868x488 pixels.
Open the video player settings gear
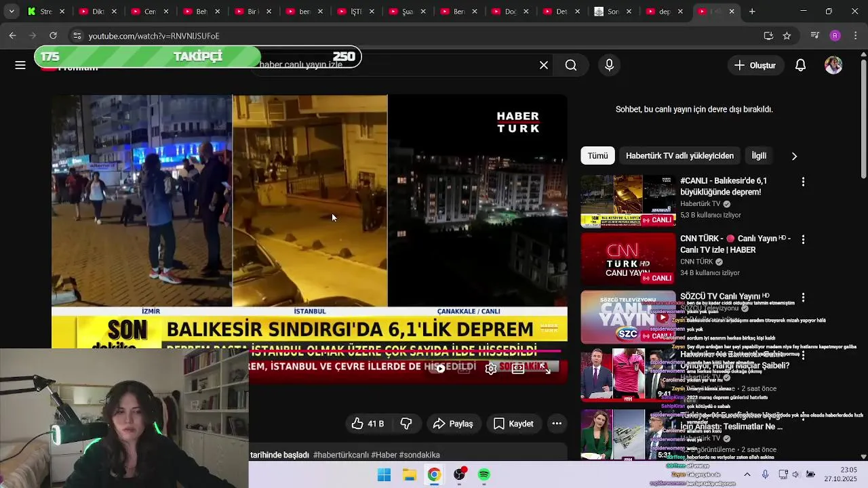point(491,369)
